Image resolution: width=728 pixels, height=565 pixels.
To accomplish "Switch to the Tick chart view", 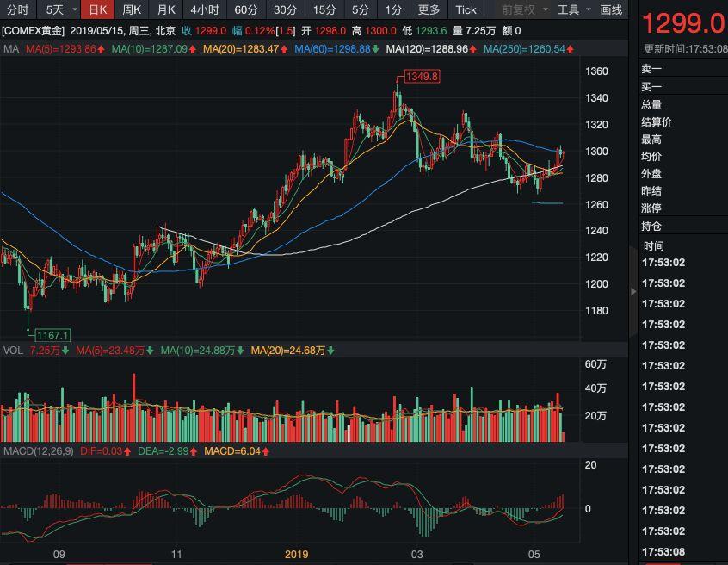I will [x=466, y=9].
